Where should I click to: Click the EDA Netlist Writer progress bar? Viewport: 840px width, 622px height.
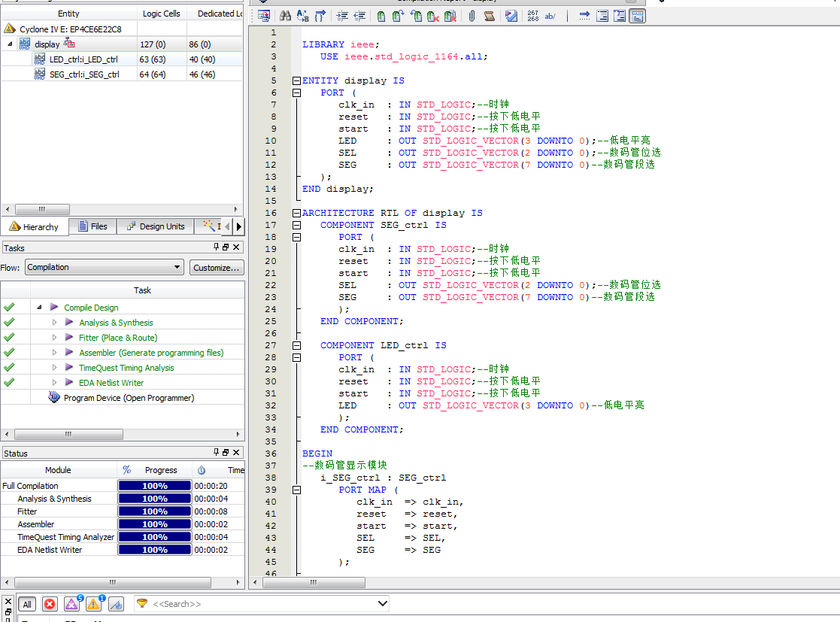155,550
